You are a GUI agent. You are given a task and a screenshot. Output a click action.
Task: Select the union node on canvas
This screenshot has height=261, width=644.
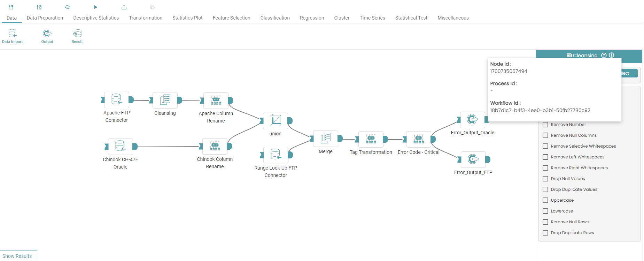[x=276, y=121]
